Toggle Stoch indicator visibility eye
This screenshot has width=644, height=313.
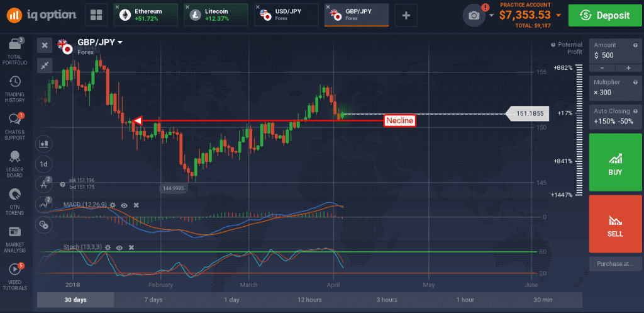pyautogui.click(x=119, y=248)
